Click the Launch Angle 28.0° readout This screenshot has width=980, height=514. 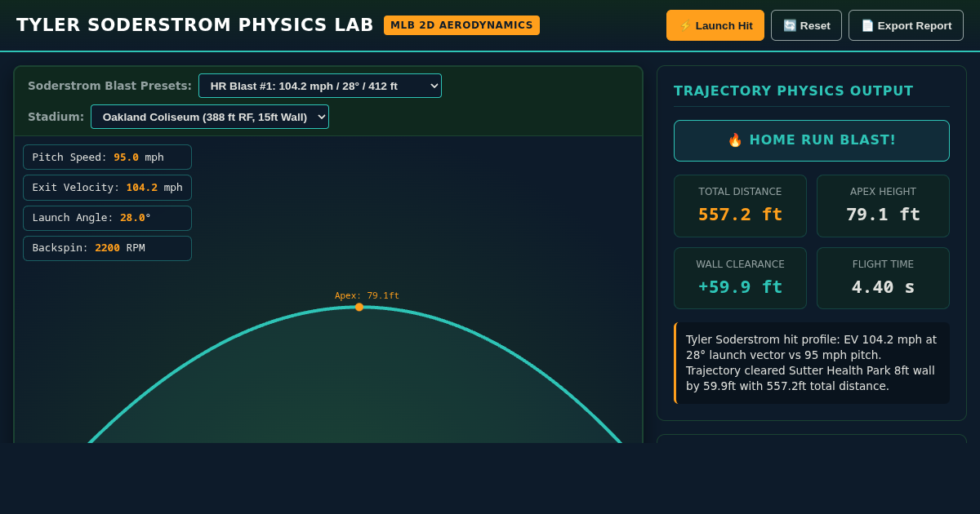[107, 218]
